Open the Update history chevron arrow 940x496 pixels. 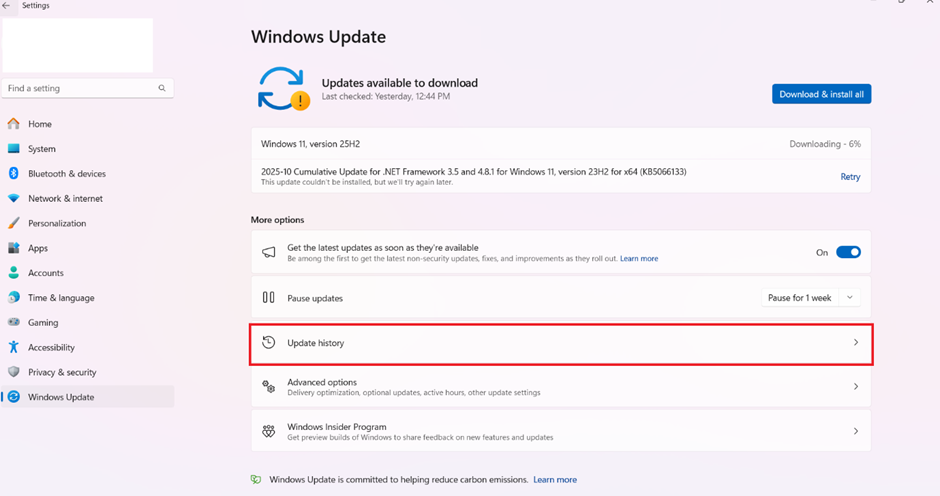click(856, 343)
